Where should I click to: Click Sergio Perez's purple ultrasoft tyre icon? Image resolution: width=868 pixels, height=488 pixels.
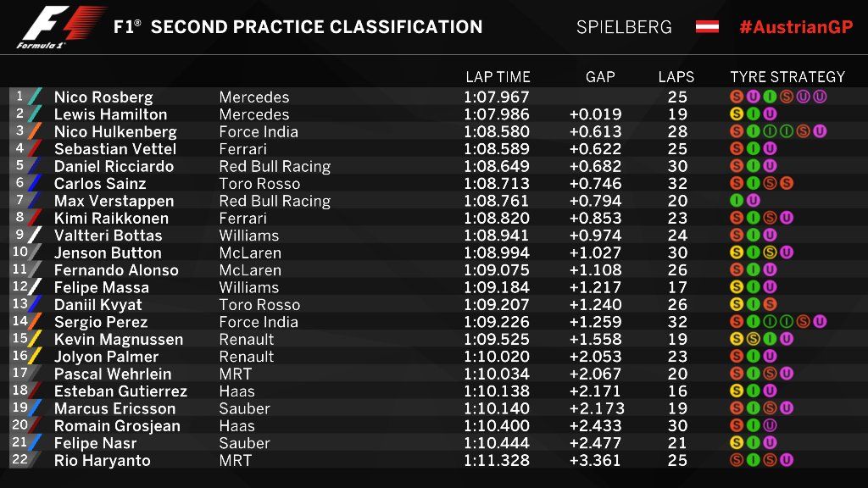pyautogui.click(x=820, y=321)
